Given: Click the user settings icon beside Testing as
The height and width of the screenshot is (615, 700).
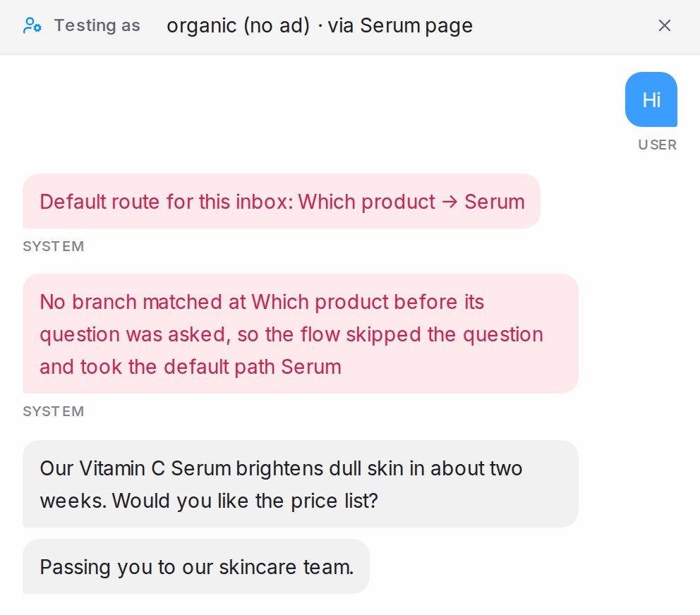Looking at the screenshot, I should (32, 25).
